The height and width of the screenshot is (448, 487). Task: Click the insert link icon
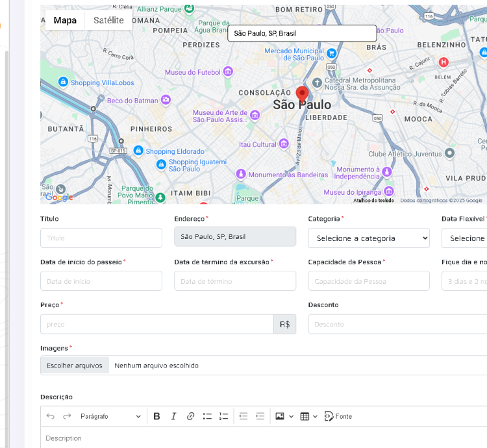(x=190, y=416)
